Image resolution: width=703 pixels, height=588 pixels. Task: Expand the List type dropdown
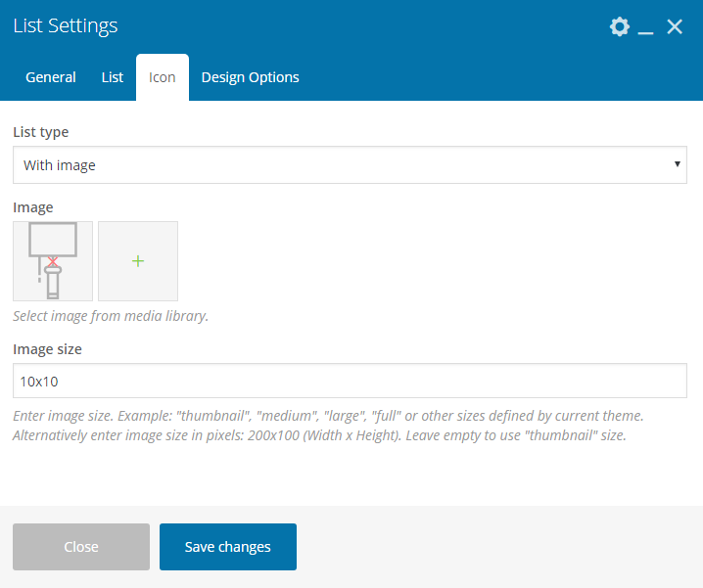point(350,165)
